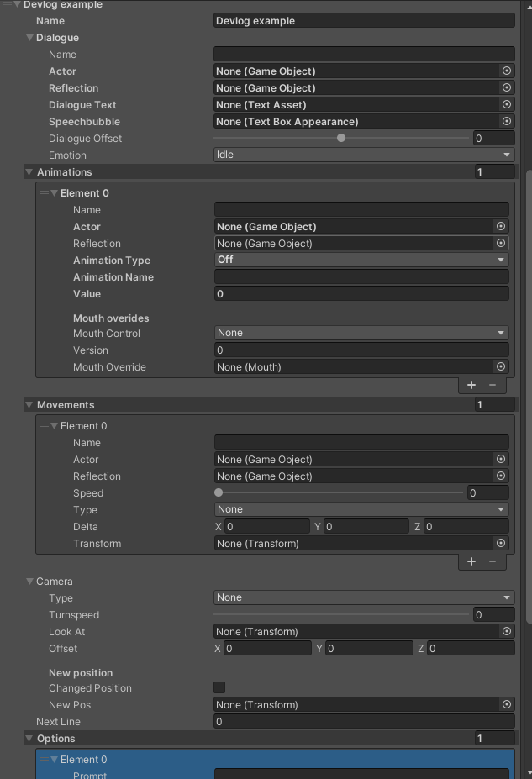Open object picker for Movements Actor field

(x=501, y=459)
